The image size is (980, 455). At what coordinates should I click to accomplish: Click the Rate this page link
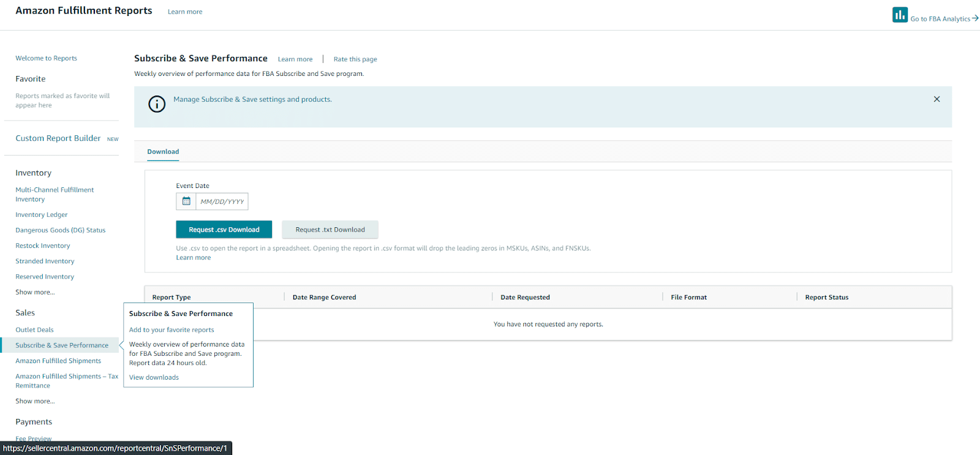tap(355, 59)
